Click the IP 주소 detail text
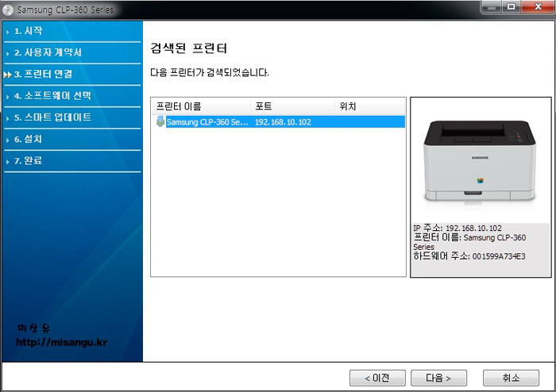The image size is (556, 392). click(458, 228)
